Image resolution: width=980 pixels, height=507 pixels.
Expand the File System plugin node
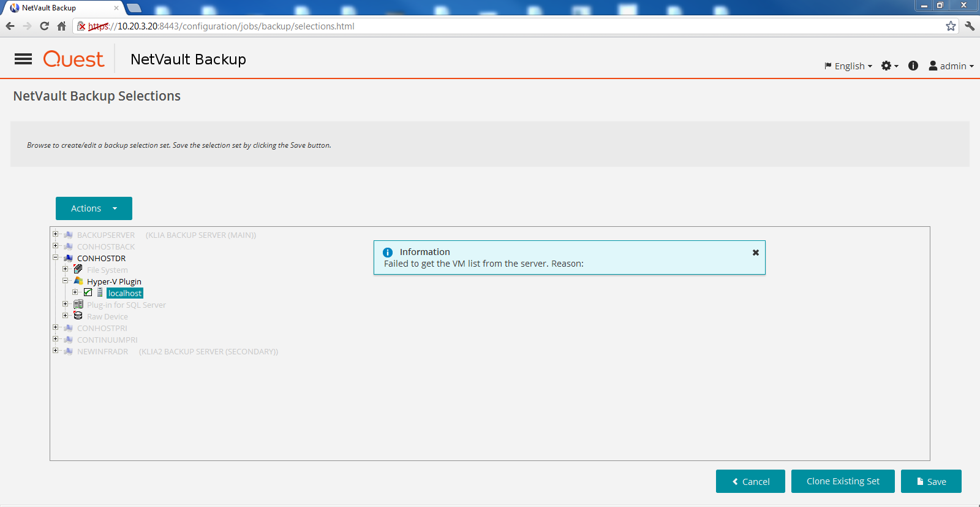pyautogui.click(x=65, y=269)
